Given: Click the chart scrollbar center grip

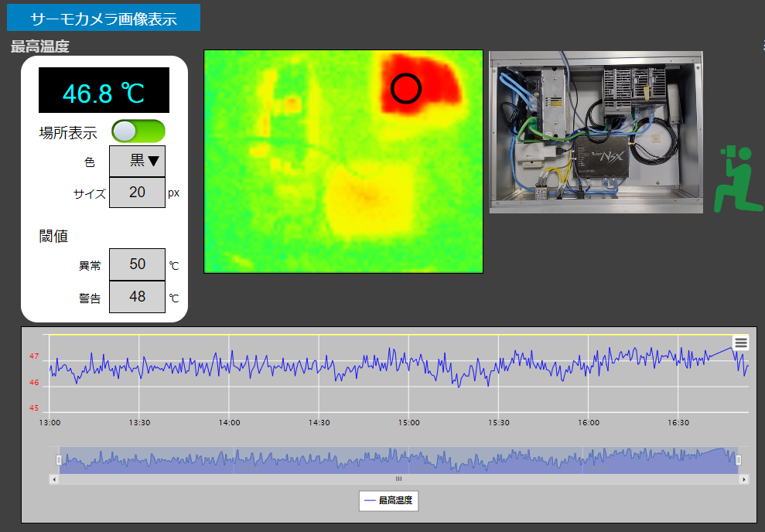Looking at the screenshot, I should pyautogui.click(x=399, y=479).
